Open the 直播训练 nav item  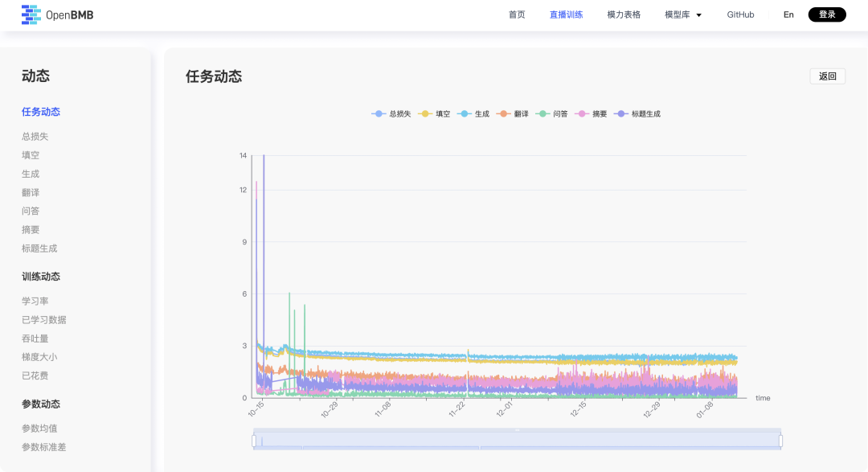click(x=566, y=15)
